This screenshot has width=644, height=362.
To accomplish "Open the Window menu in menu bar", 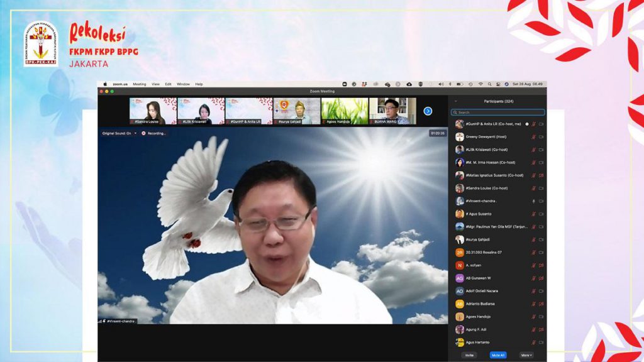I will (x=183, y=84).
